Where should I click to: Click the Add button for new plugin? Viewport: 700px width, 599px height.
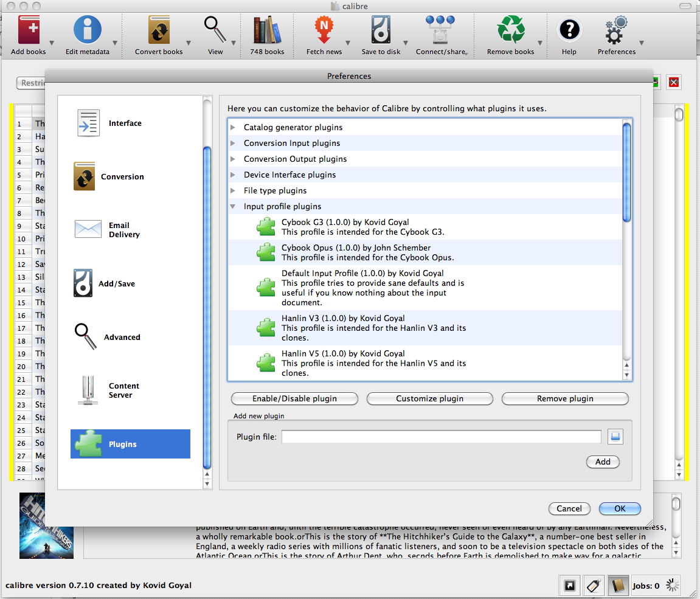(x=603, y=462)
